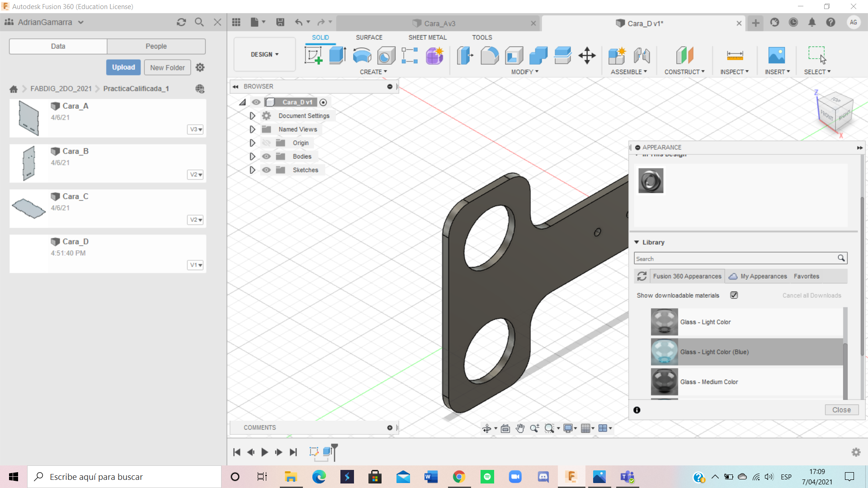This screenshot has width=868, height=488.
Task: Expand the Document Settings node
Action: 252,116
